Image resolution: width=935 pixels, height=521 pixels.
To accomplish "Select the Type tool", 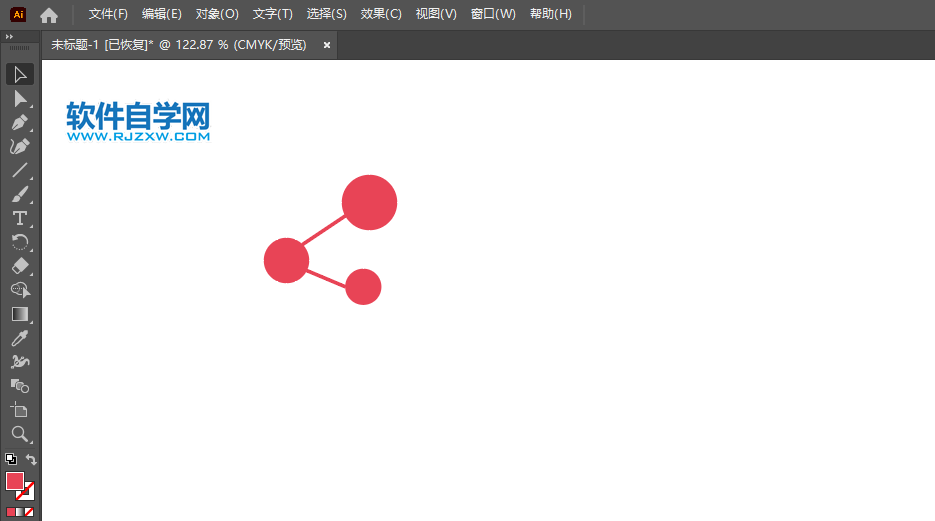I will pos(20,218).
